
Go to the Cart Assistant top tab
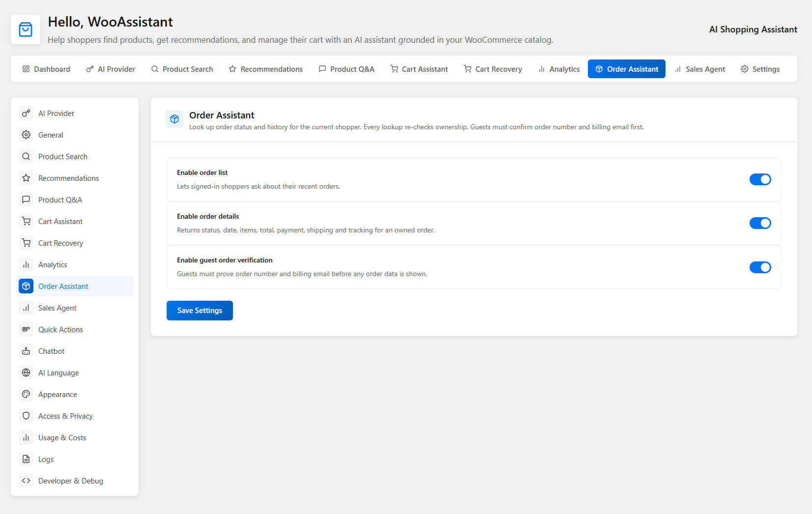(419, 69)
